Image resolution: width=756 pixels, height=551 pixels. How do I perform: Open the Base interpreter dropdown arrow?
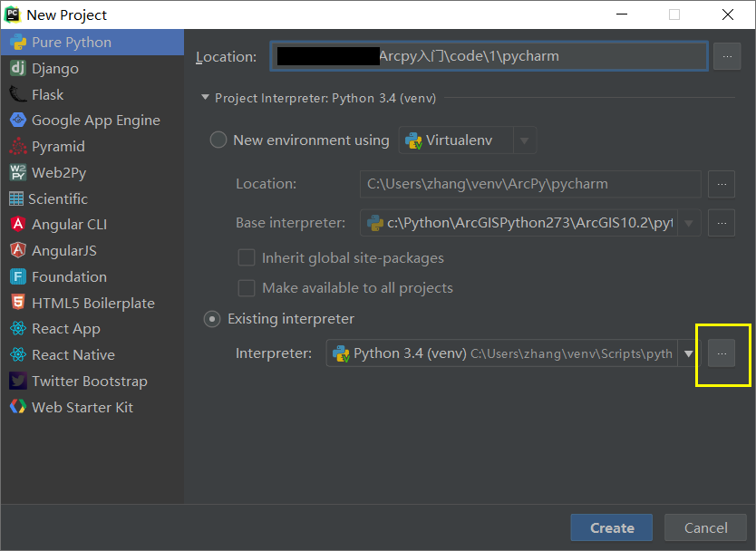click(689, 223)
